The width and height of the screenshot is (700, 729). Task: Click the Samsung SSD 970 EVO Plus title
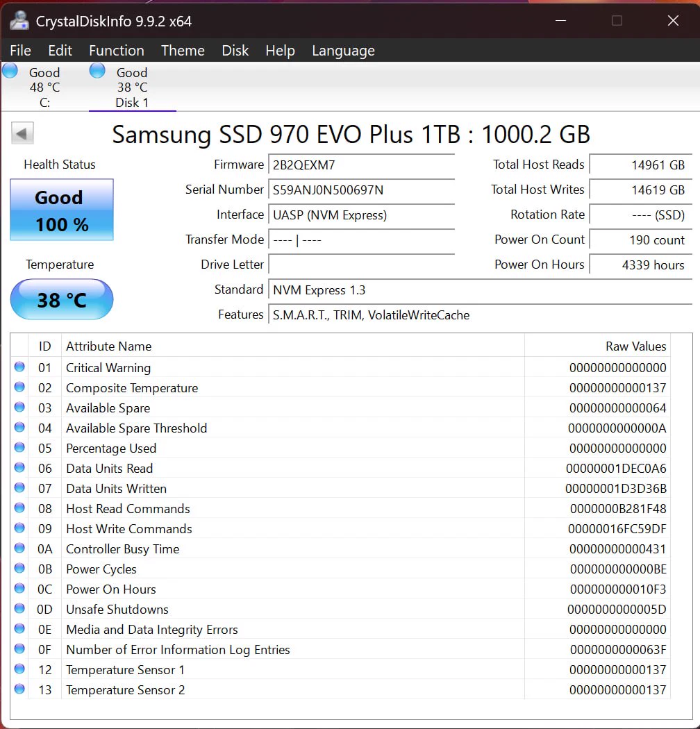tap(351, 135)
